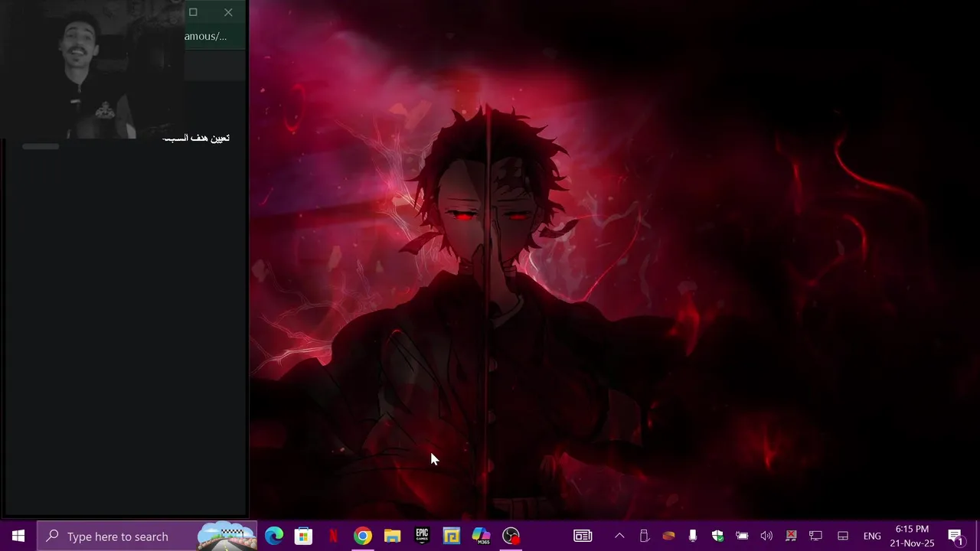Open the News and interests widget

[x=583, y=536]
